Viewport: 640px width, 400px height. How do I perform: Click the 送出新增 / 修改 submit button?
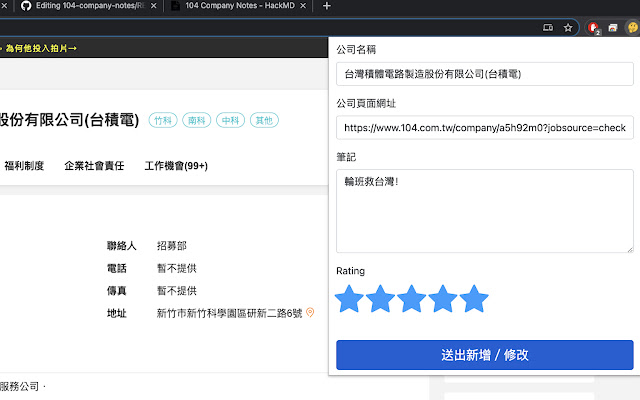[484, 355]
